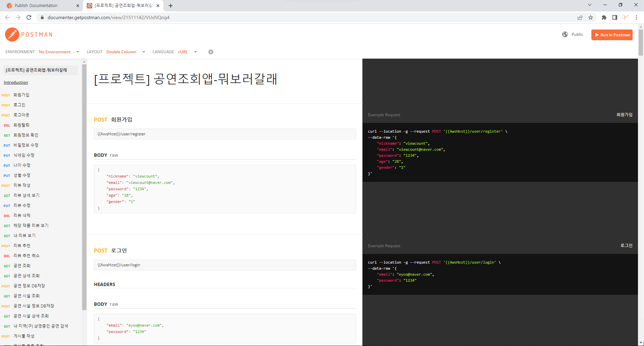Click the Run in Postman button
This screenshot has width=644, height=346.
612,35
